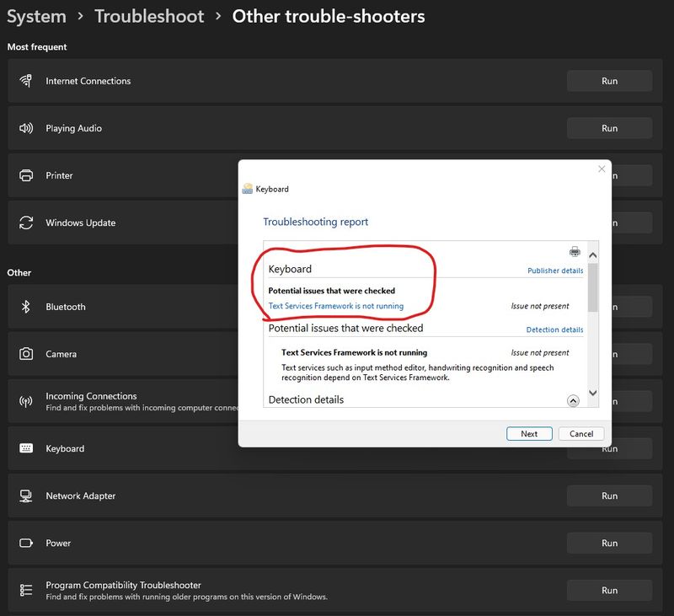Screen dimensions: 674x616
Task: Select the Printer row label
Action: click(59, 175)
